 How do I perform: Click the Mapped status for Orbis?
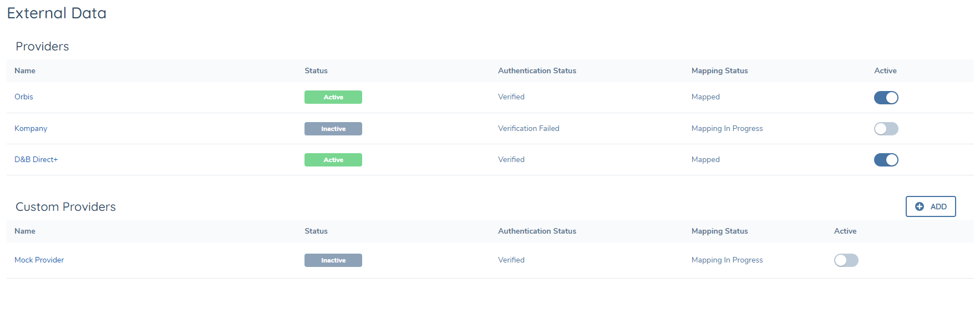click(705, 97)
